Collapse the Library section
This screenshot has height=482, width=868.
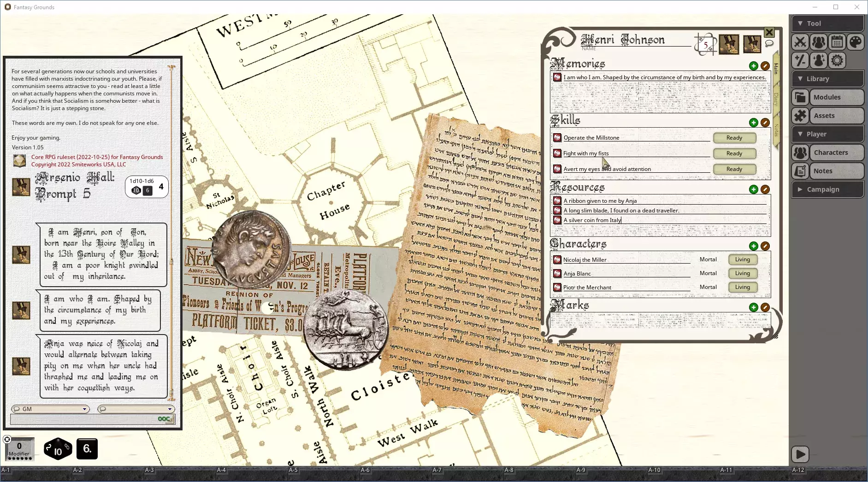[x=827, y=79]
